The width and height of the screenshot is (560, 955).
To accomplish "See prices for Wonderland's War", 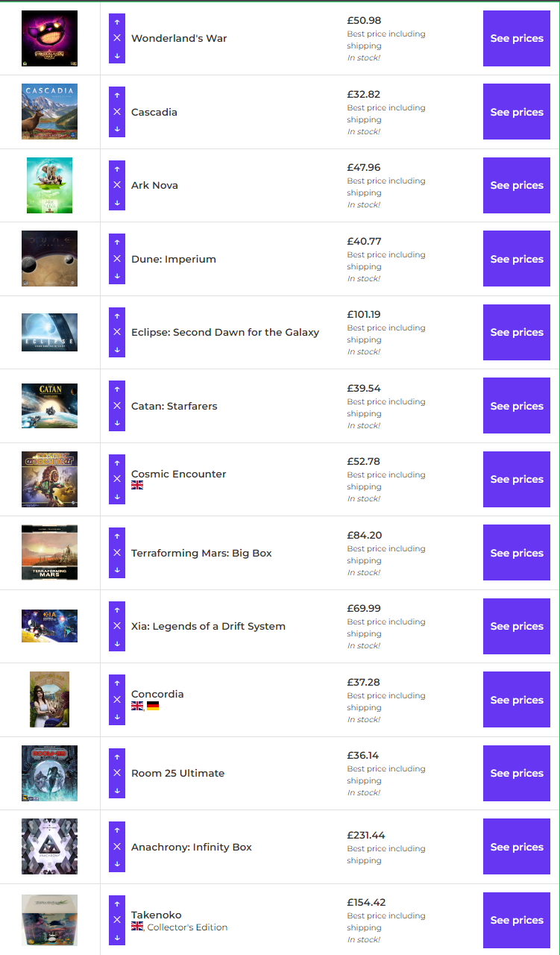I will click(517, 38).
